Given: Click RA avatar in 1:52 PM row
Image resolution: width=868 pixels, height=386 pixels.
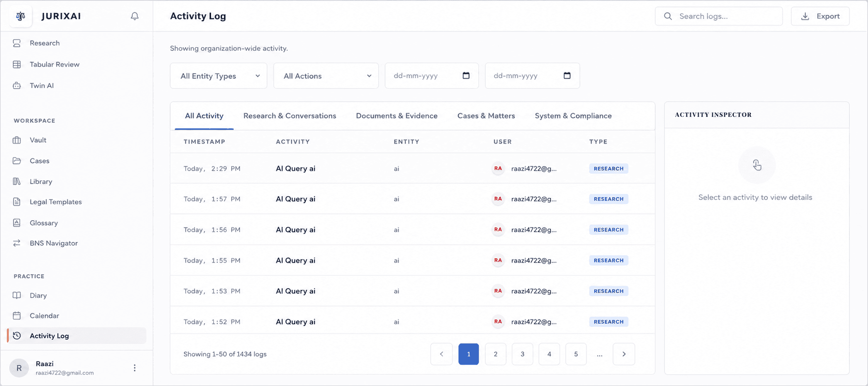Looking at the screenshot, I should [x=498, y=321].
